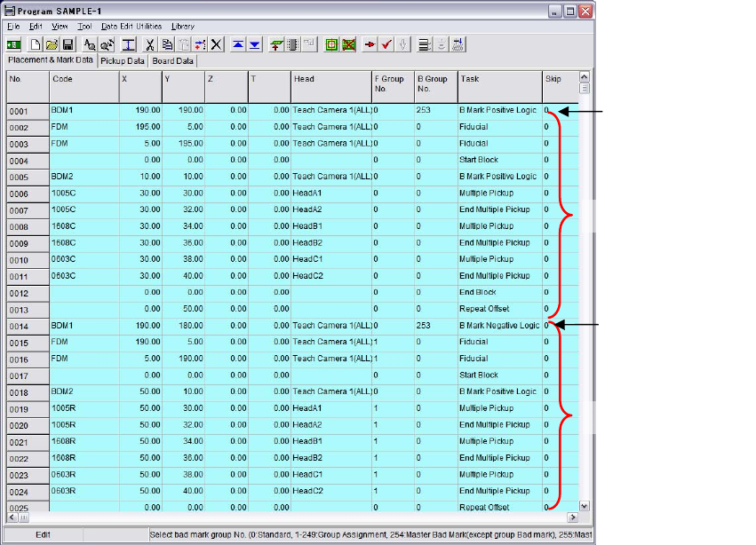Open the File menu
756x545 pixels.
(x=13, y=27)
